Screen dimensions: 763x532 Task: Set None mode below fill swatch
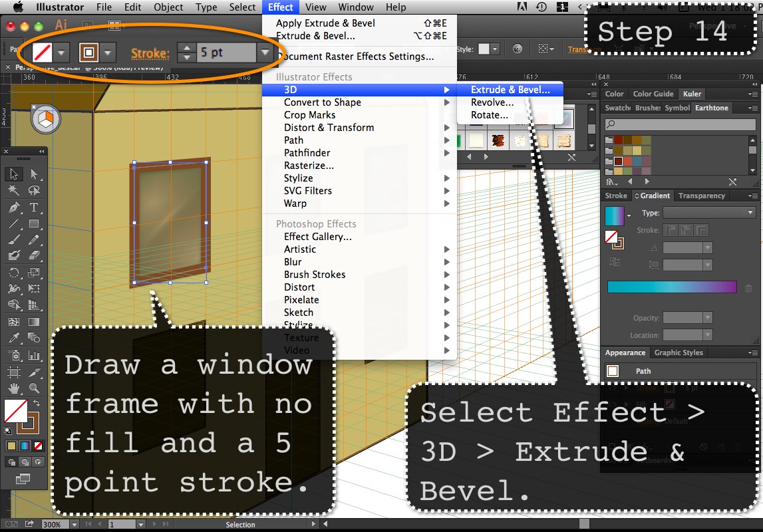click(x=38, y=446)
